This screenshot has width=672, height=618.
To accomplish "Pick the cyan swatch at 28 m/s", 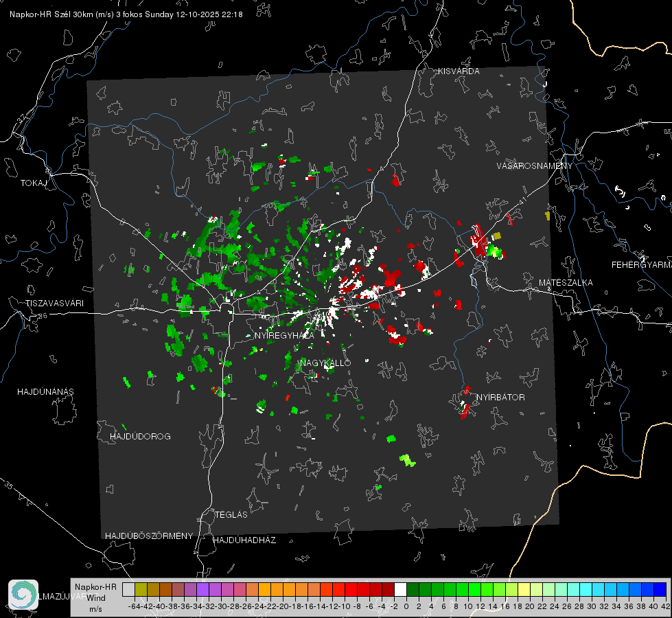I will [586, 589].
